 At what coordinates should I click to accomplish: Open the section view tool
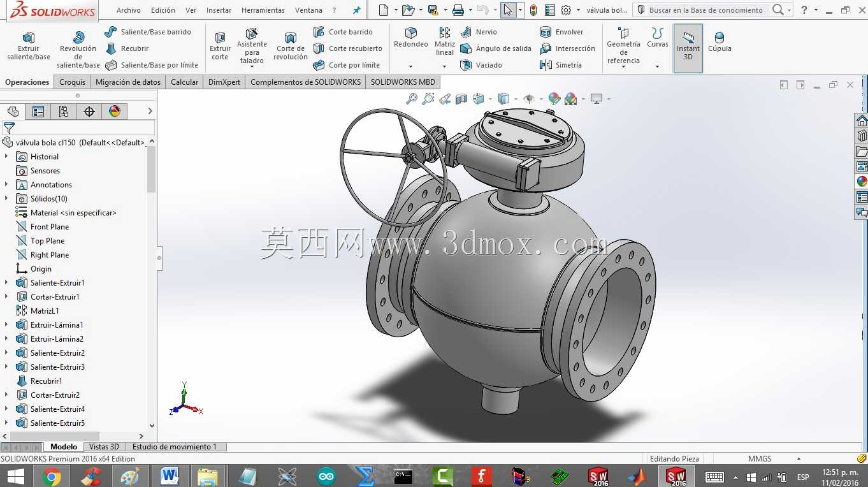click(461, 99)
